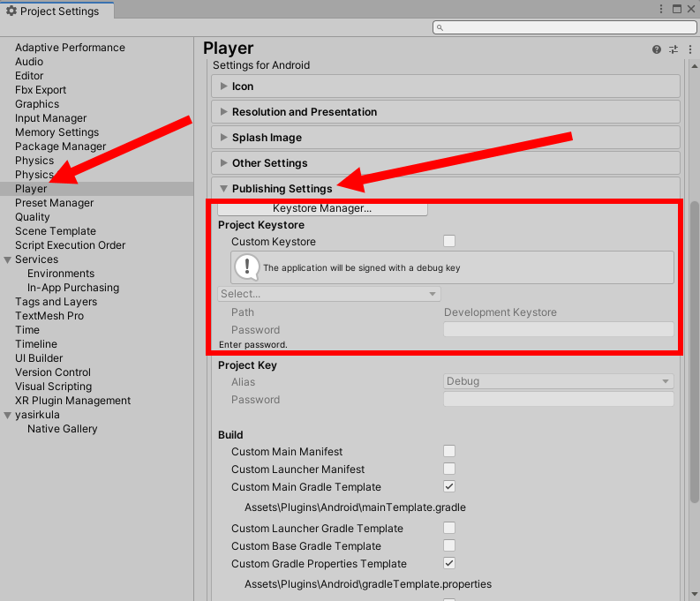
Task: Click the Keystore Manager button
Action: coord(322,208)
